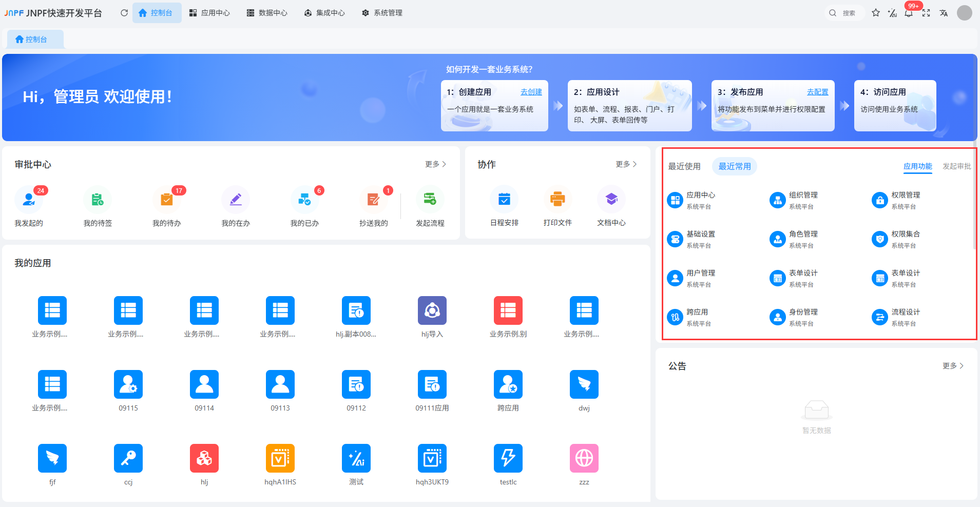Open the 数据中心 top menu
Image resolution: width=980 pixels, height=507 pixels.
click(267, 13)
